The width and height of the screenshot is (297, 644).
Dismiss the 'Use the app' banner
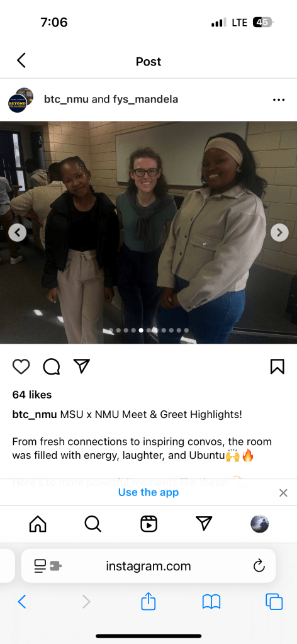[x=283, y=493]
